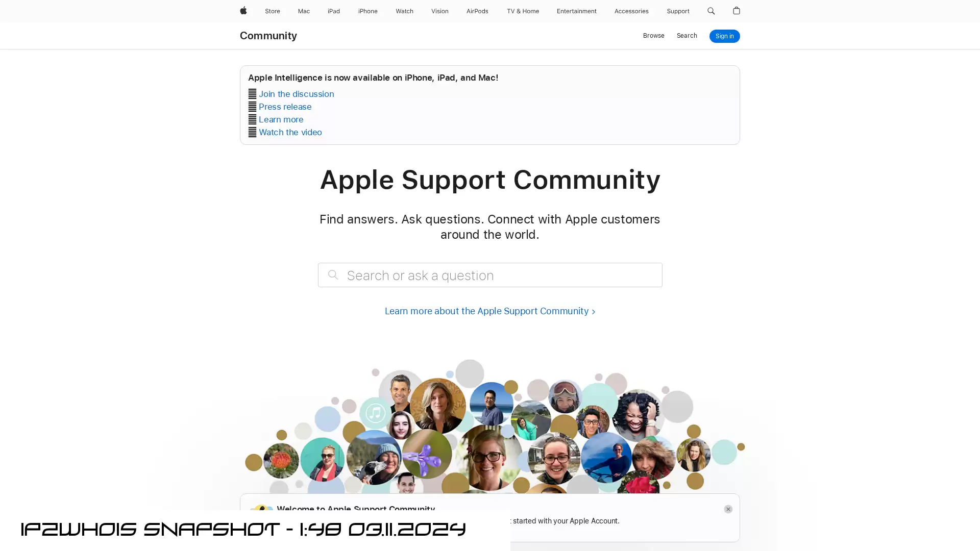
Task: Expand the AirPods navigation dropdown
Action: point(477,11)
